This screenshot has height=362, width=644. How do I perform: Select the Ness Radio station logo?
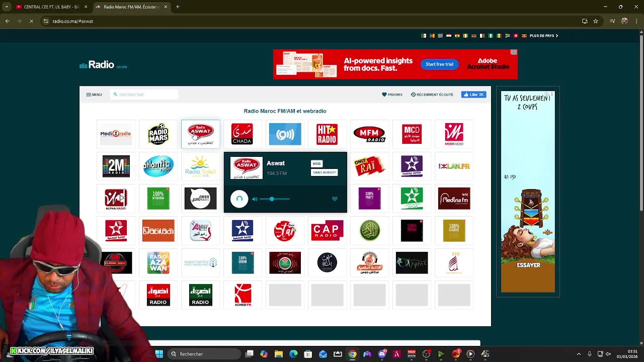[200, 199]
